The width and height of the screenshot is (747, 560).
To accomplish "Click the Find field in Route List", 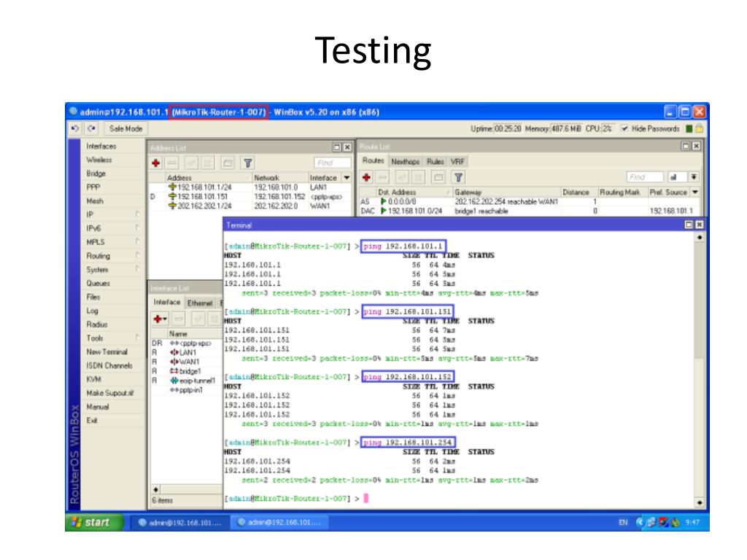I will tap(645, 177).
